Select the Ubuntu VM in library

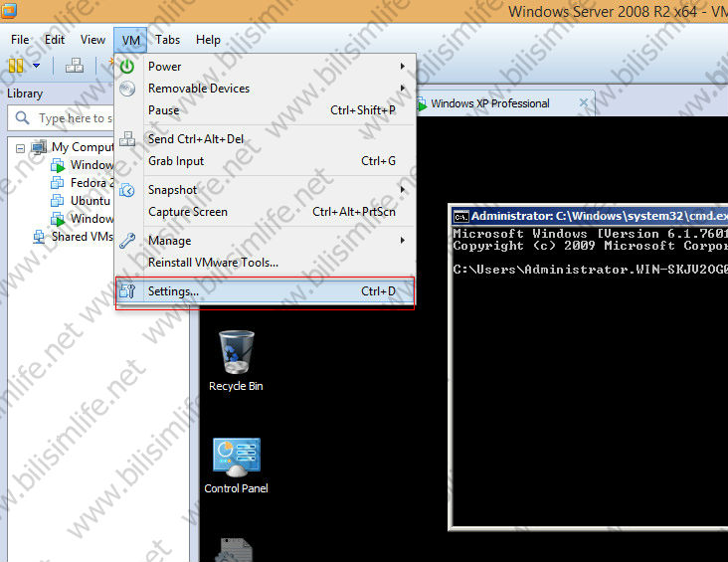90,201
